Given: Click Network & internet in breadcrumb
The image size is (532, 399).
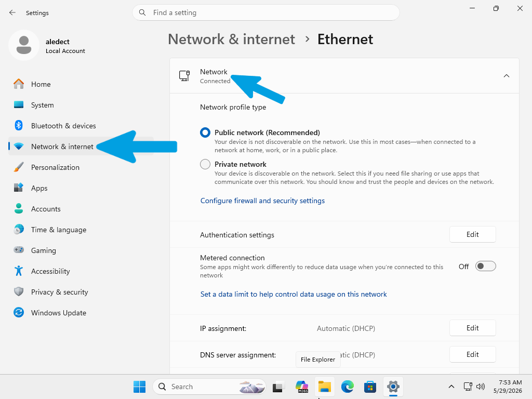Looking at the screenshot, I should tap(231, 39).
